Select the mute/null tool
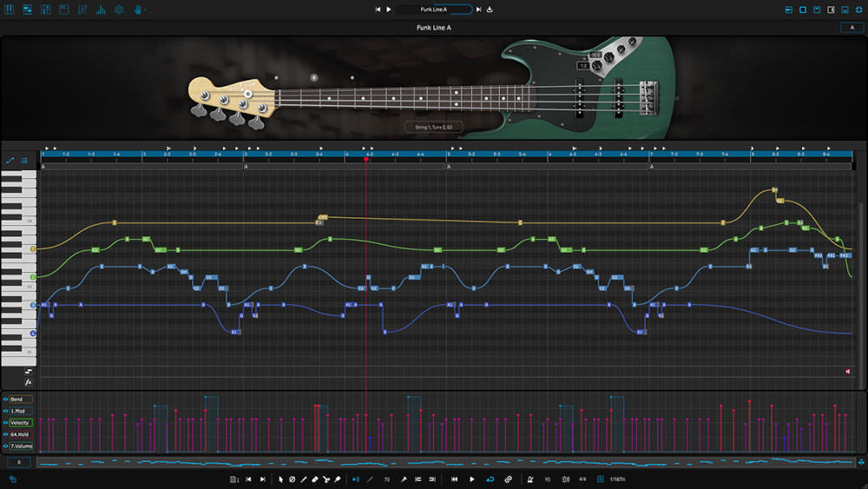The width and height of the screenshot is (868, 489). (x=293, y=479)
